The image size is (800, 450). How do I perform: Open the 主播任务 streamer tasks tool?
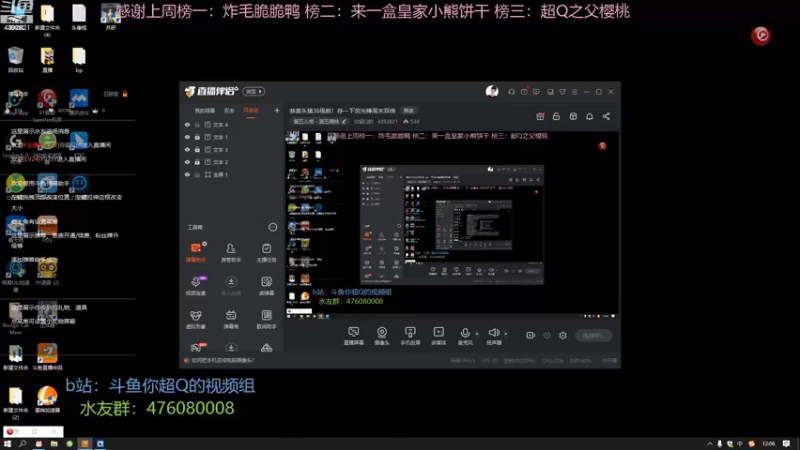click(266, 252)
